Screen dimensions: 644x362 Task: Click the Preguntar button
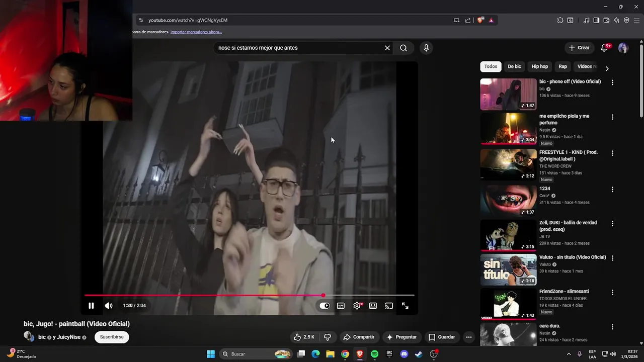coord(401,337)
